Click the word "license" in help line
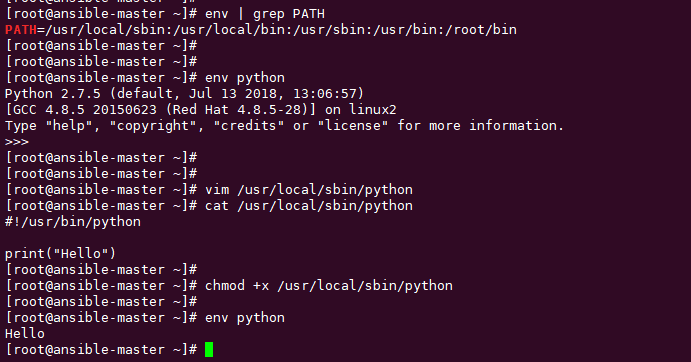Image resolution: width=691 pixels, height=362 pixels. [353, 126]
